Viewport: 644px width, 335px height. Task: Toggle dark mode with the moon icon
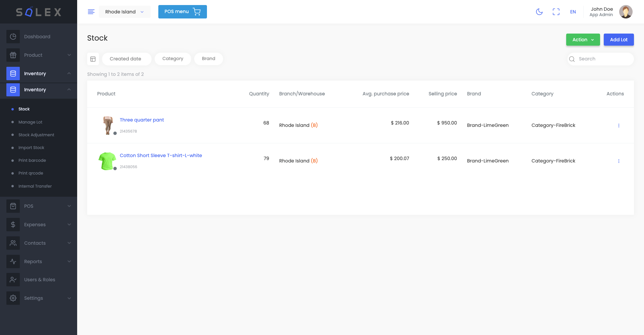pyautogui.click(x=539, y=12)
